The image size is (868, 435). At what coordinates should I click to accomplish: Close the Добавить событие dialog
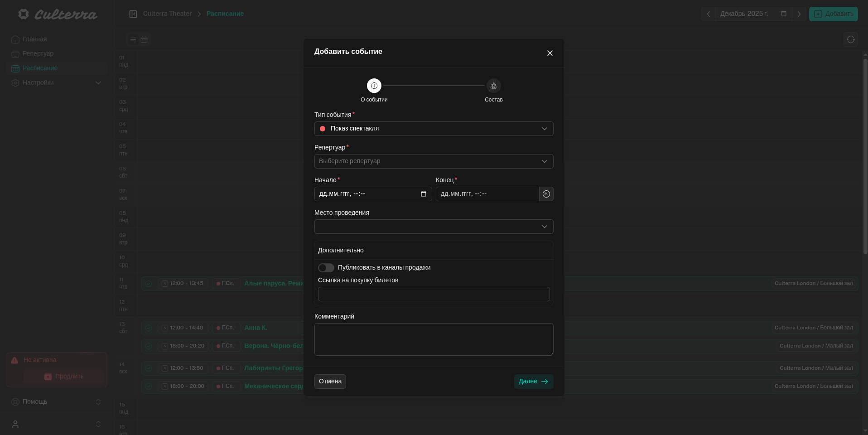pos(550,53)
